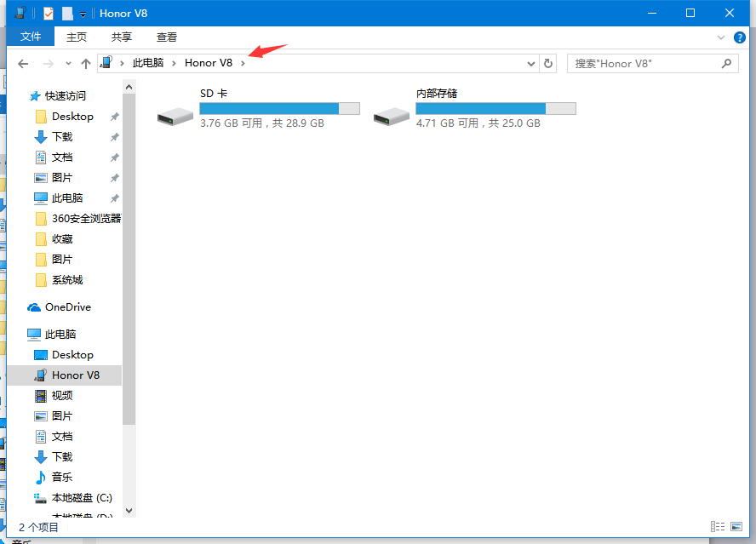Click the new folder icon in title bar

67,13
